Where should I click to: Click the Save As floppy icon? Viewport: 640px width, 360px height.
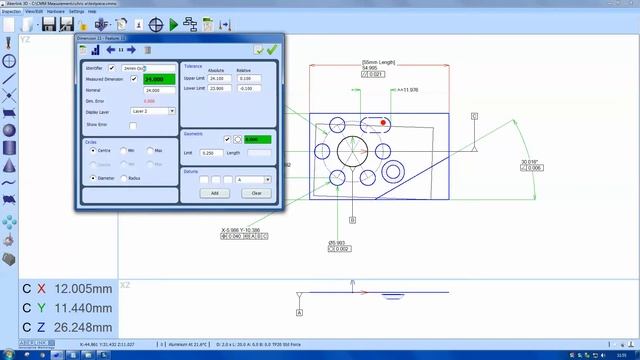tap(67, 24)
